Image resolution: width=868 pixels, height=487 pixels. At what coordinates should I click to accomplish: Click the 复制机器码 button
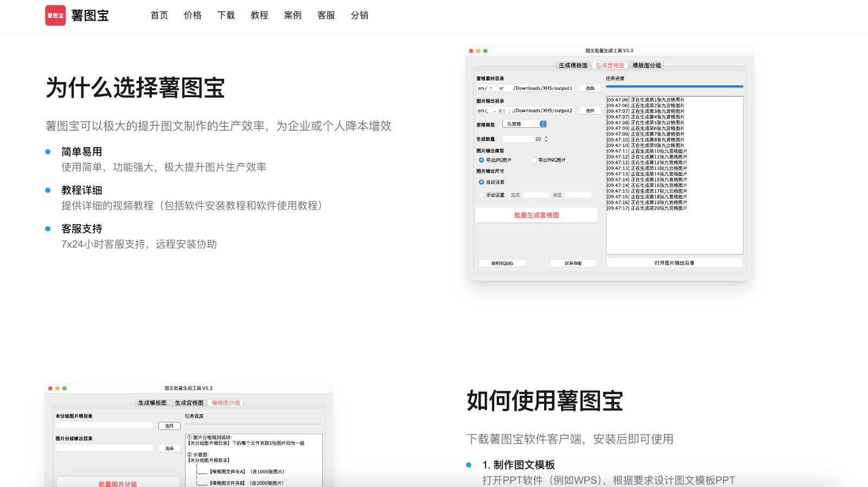point(502,263)
